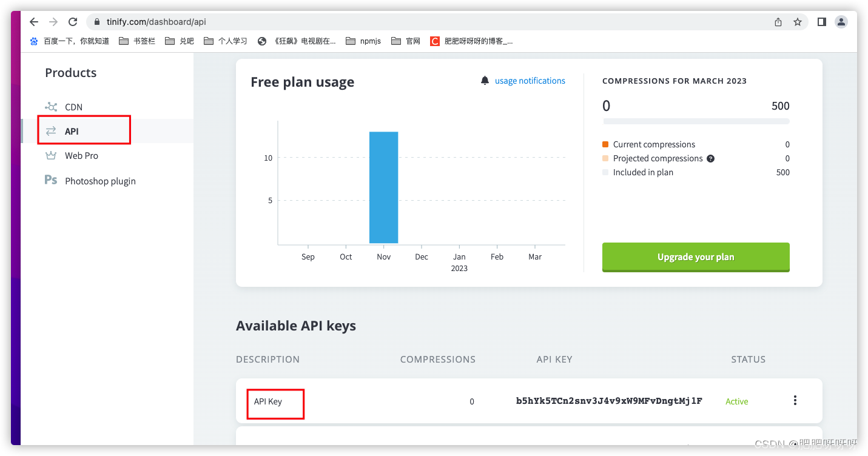The width and height of the screenshot is (868, 456).
Task: Open the Chrome profile avatar
Action: (841, 22)
